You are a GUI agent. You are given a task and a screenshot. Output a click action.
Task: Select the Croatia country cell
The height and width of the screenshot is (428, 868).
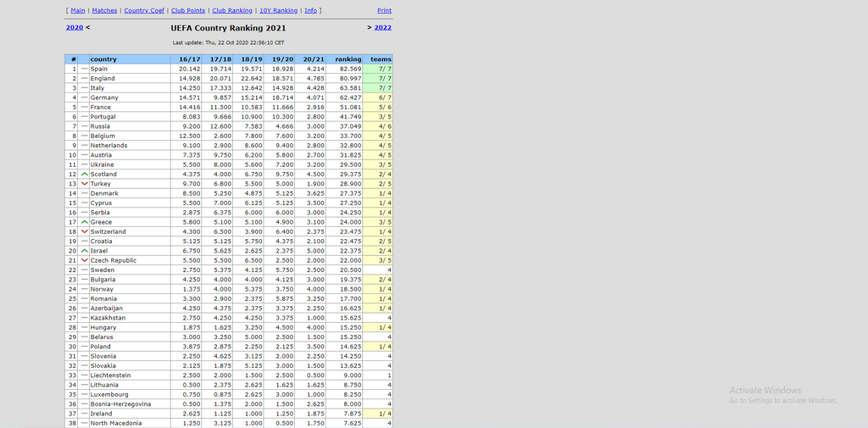click(130, 242)
